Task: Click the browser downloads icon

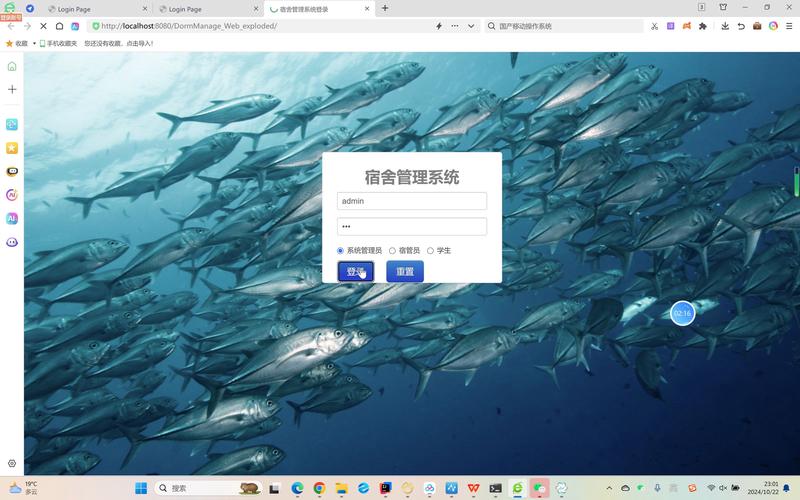Action: click(x=725, y=26)
